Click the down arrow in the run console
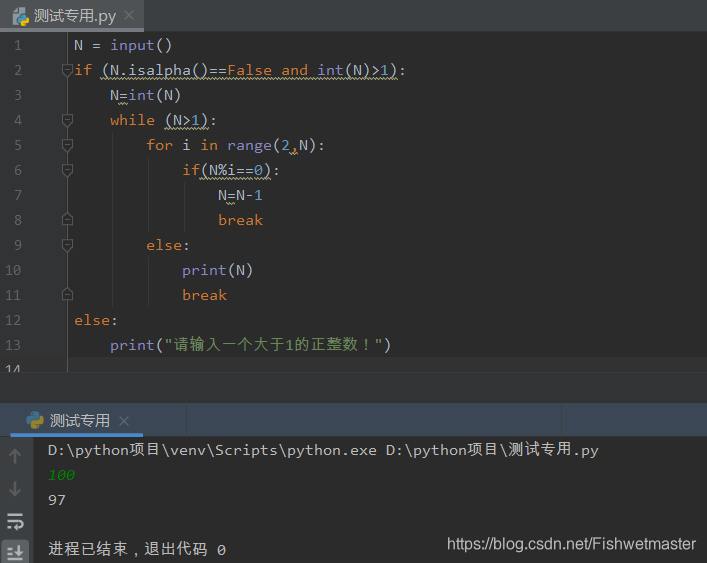The width and height of the screenshot is (707, 563). [x=15, y=489]
